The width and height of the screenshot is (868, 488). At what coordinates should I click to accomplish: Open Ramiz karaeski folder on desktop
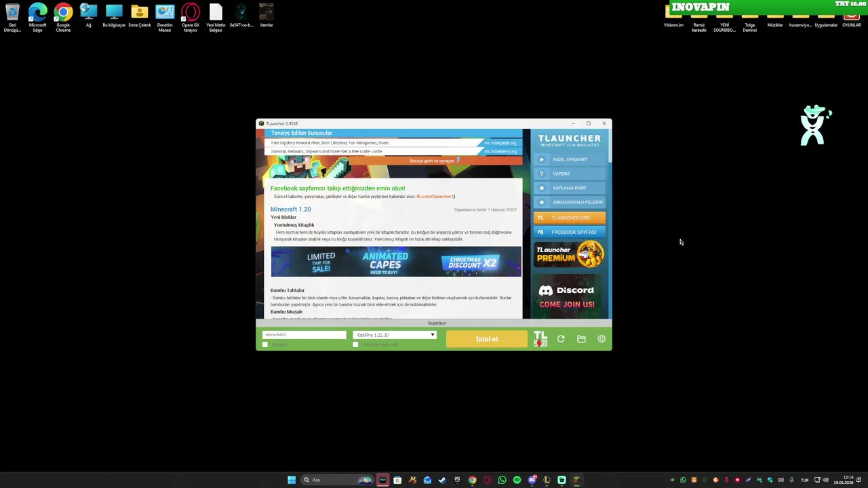point(698,24)
